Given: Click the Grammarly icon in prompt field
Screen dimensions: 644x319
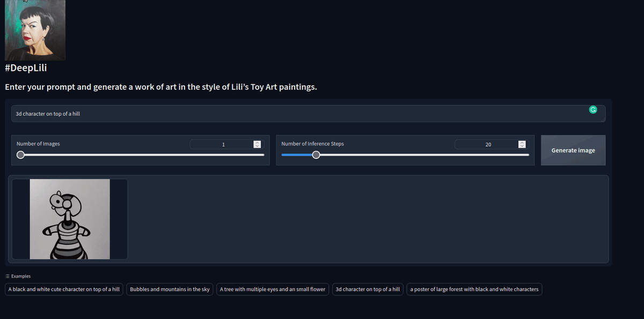Looking at the screenshot, I should coord(593,110).
